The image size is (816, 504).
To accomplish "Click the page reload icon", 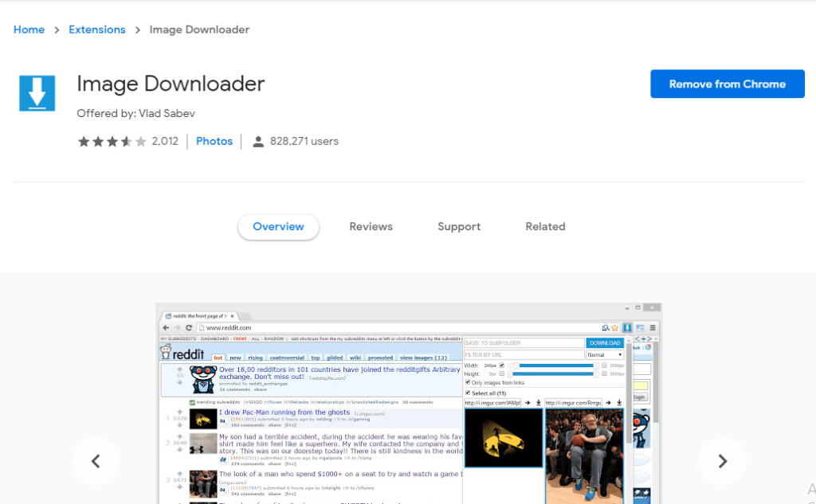I will pyautogui.click(x=189, y=329).
